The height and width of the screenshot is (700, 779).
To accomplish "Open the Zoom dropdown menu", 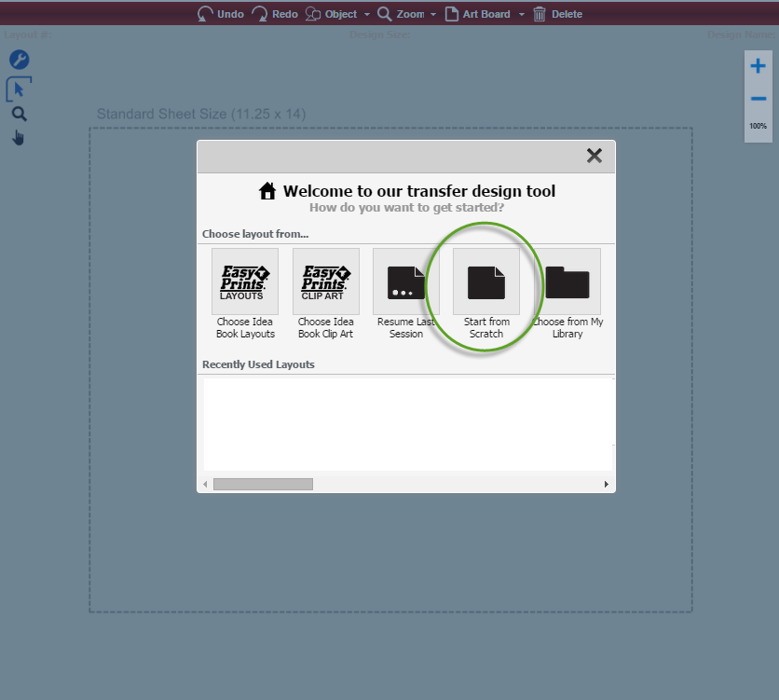I will point(434,14).
